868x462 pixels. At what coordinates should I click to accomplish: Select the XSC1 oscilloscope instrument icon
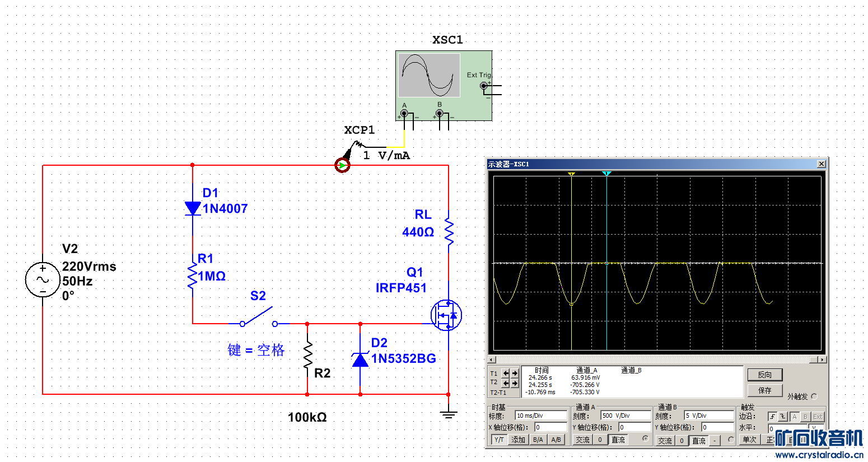444,86
